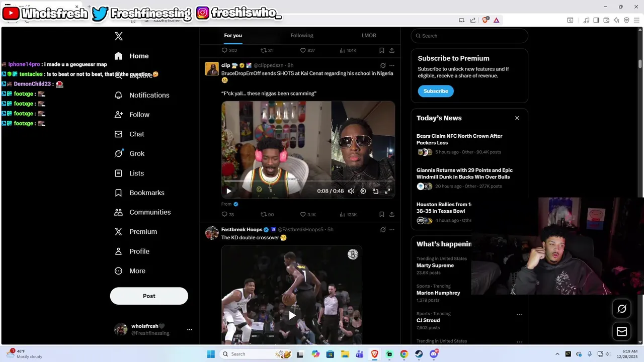Click into the X Search field
This screenshot has height=362, width=644.
pyautogui.click(x=469, y=36)
